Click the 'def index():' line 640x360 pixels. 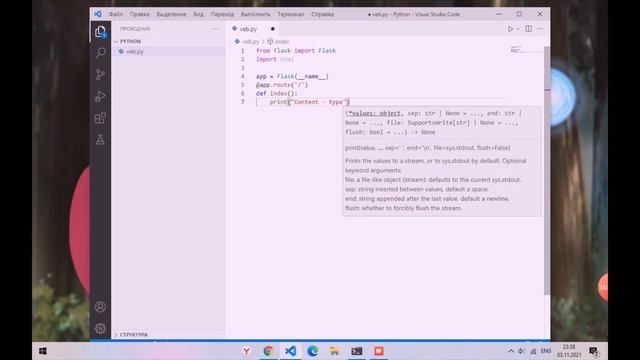coord(277,93)
